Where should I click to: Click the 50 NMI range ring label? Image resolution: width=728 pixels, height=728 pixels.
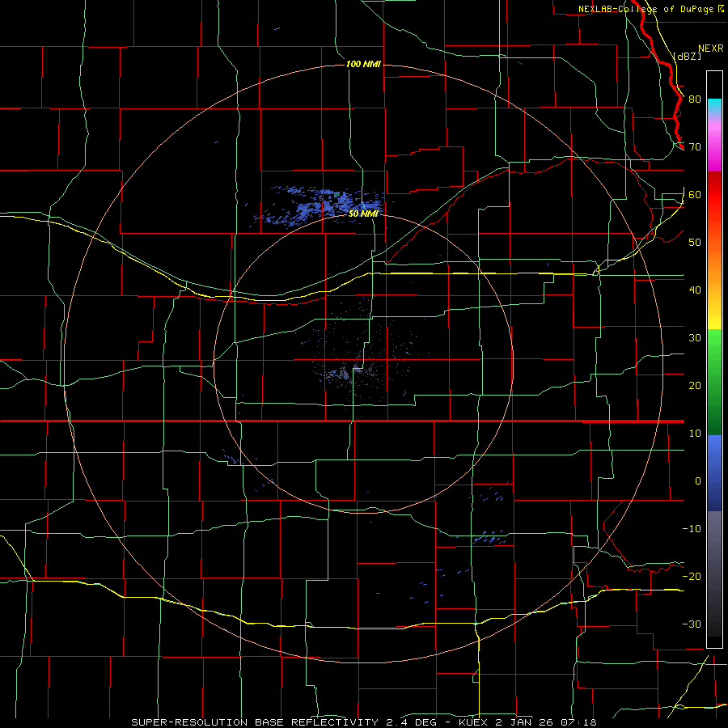coord(363,214)
